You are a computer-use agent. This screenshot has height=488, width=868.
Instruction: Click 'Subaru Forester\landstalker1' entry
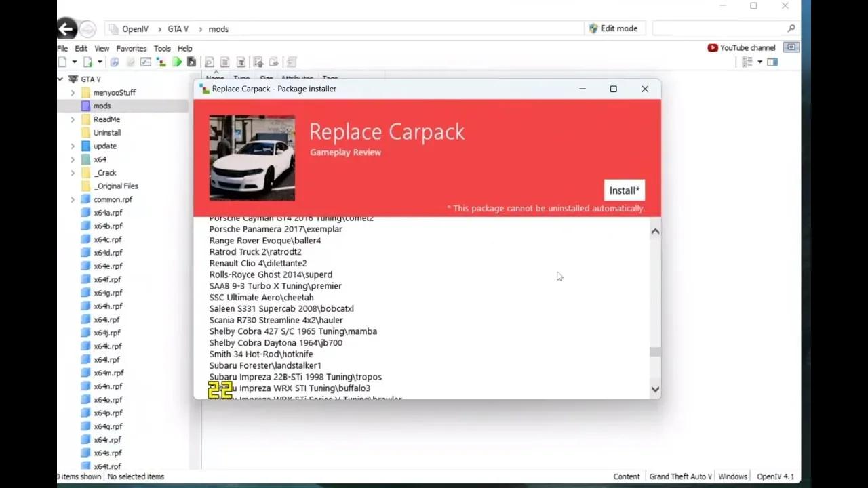pyautogui.click(x=265, y=365)
